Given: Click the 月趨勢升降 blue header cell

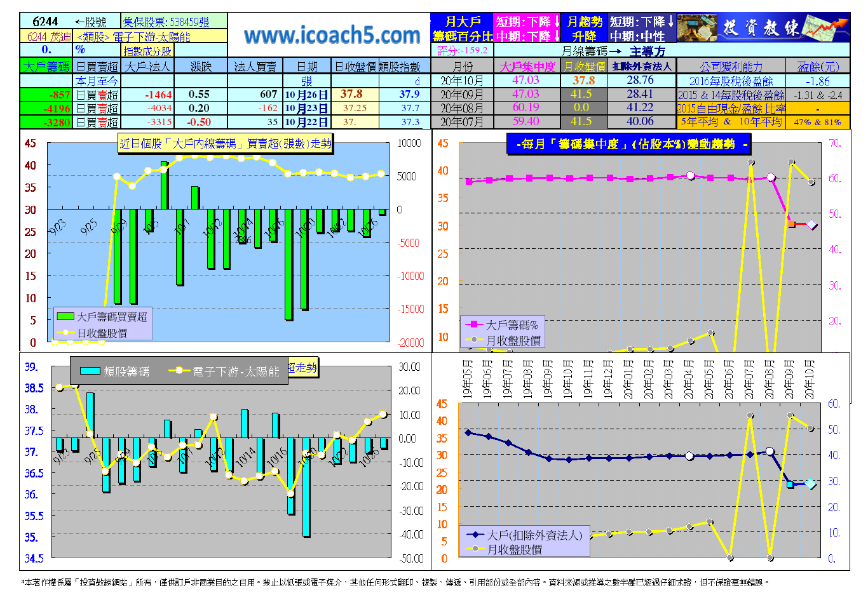Looking at the screenshot, I should (x=584, y=29).
